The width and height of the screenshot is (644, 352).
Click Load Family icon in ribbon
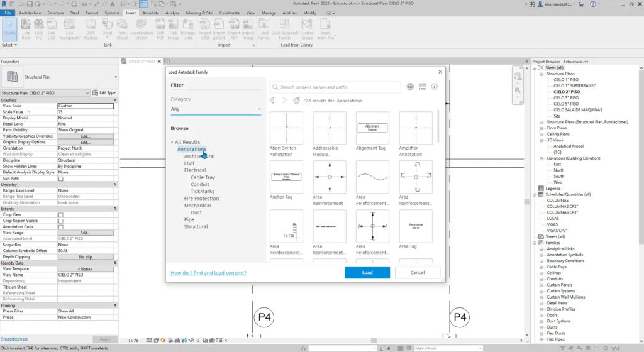[264, 29]
